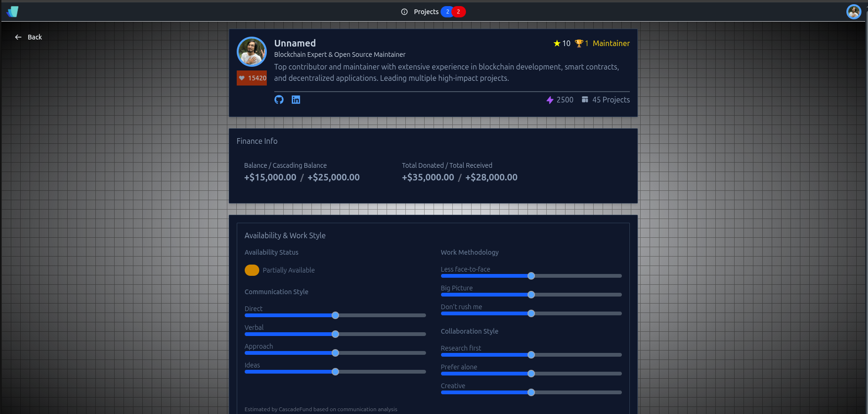Image resolution: width=868 pixels, height=414 pixels.
Task: Go Back to previous page
Action: [29, 37]
